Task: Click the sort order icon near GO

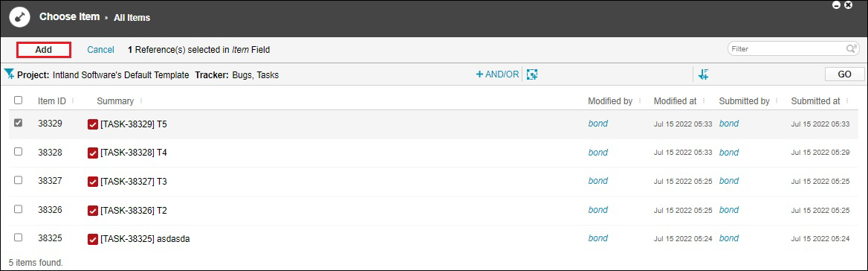Action: (704, 74)
